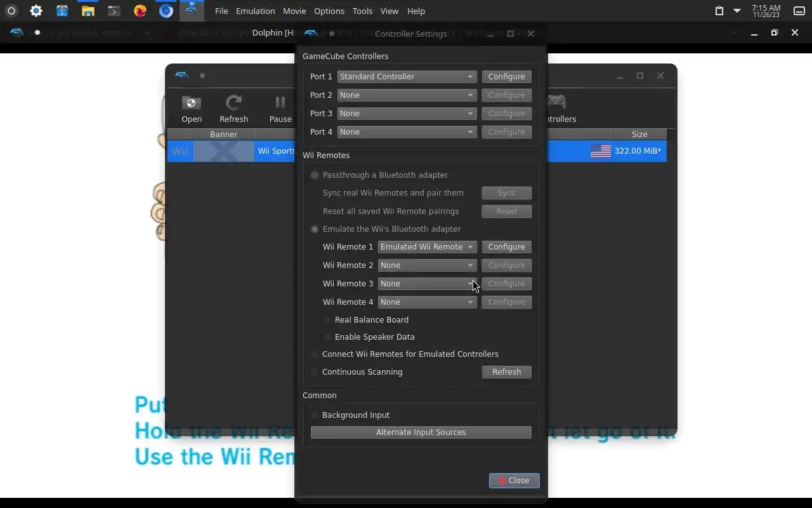Click the Open toolbar icon in Dolphin window
This screenshot has width=812, height=508.
192,109
